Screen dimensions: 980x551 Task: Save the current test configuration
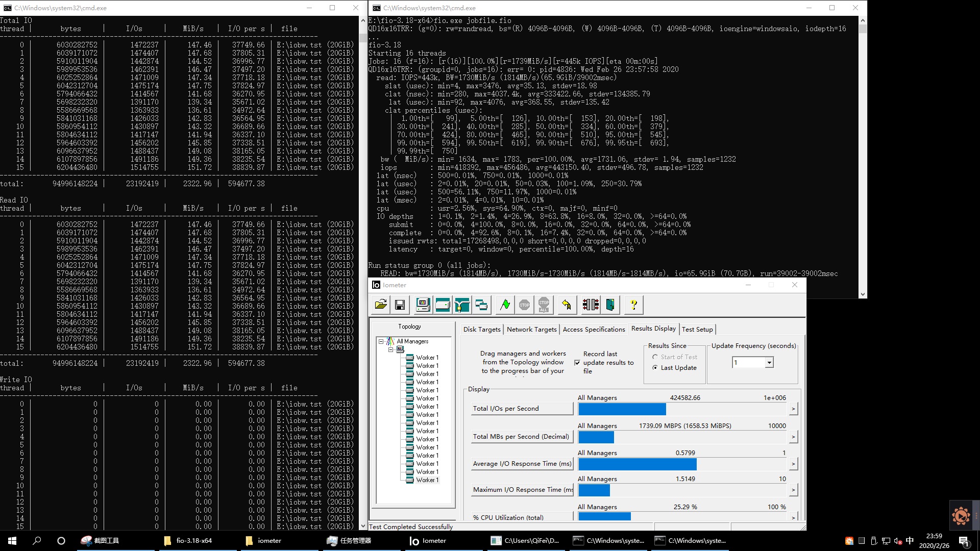coord(400,305)
